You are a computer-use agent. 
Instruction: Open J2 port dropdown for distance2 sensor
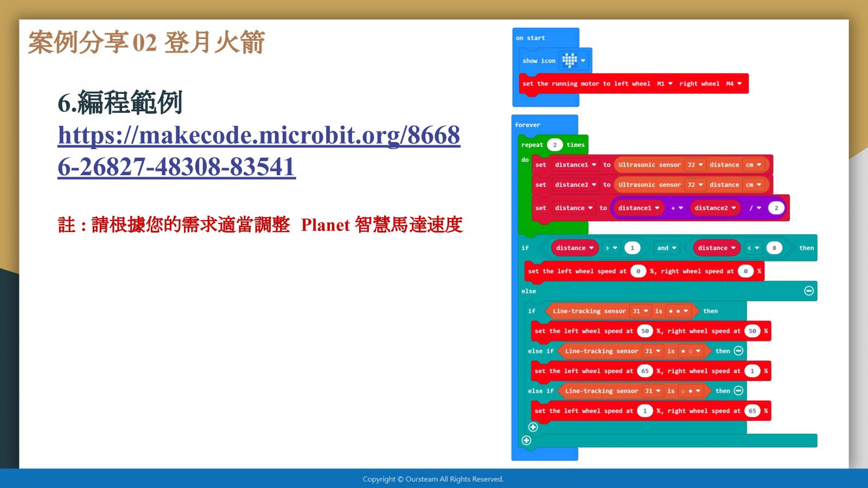pos(695,184)
